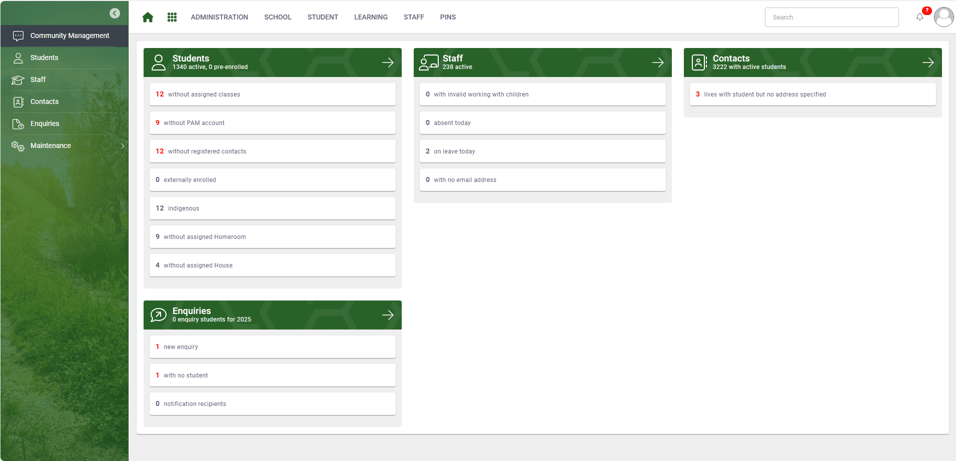Image resolution: width=956 pixels, height=461 pixels.
Task: Open Contacts panel via its arrow icon
Action: click(928, 62)
